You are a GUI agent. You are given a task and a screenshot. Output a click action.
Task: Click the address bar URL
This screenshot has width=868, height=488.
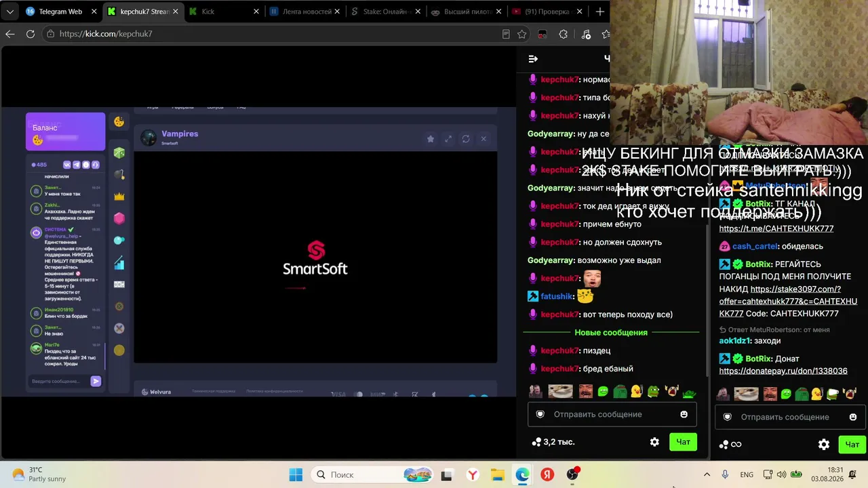click(x=106, y=34)
